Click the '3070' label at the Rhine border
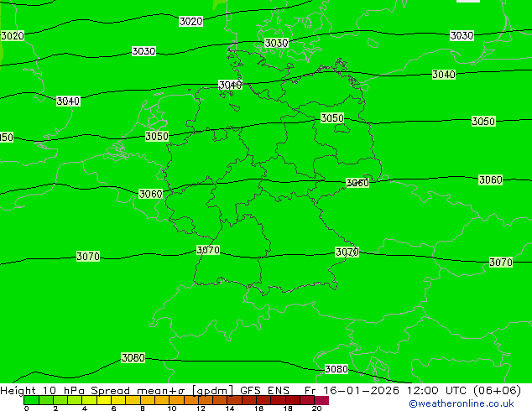The width and height of the screenshot is (532, 411). point(208,250)
